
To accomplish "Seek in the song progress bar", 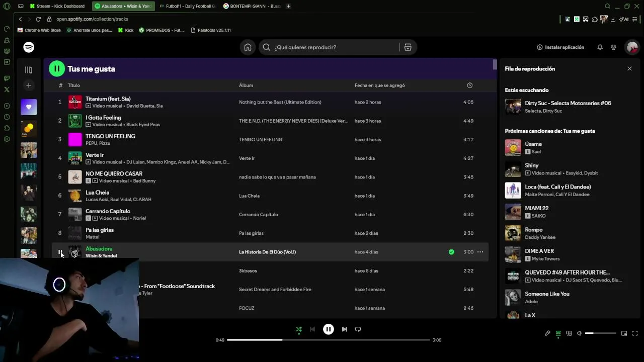I will pos(328,340).
